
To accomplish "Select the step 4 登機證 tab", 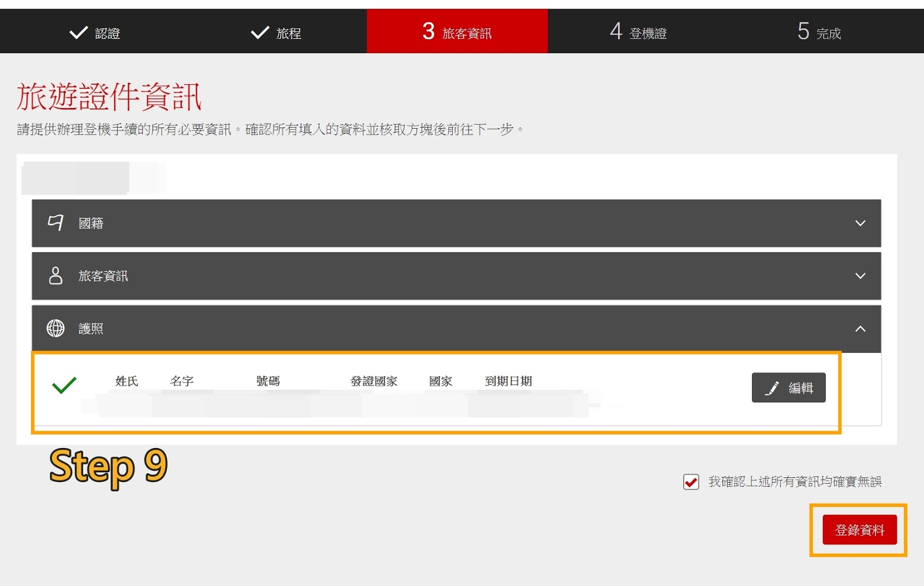I will (638, 31).
